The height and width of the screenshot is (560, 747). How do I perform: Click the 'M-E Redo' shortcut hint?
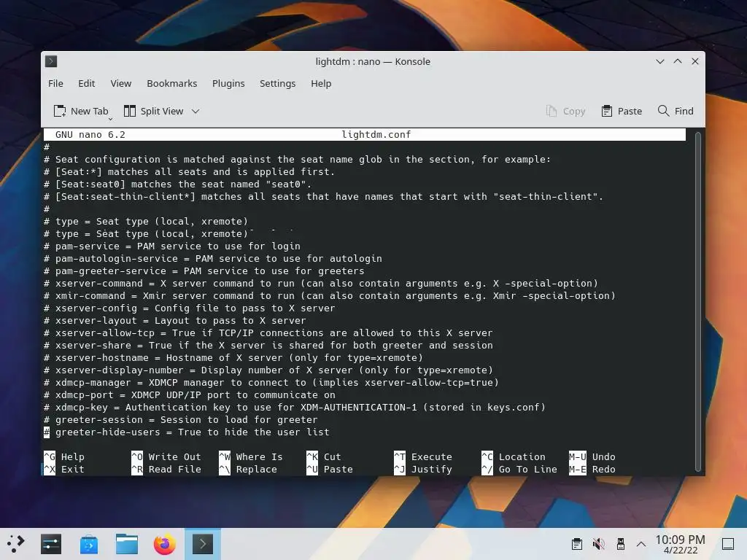click(592, 469)
